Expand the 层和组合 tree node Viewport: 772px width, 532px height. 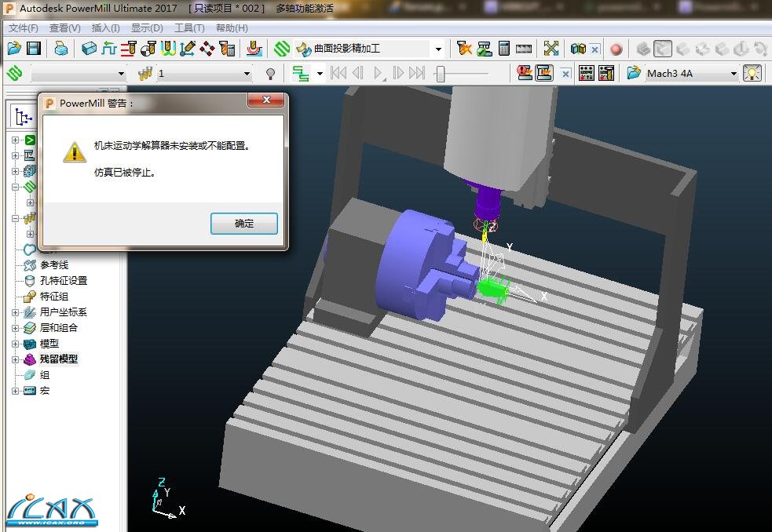[15, 328]
